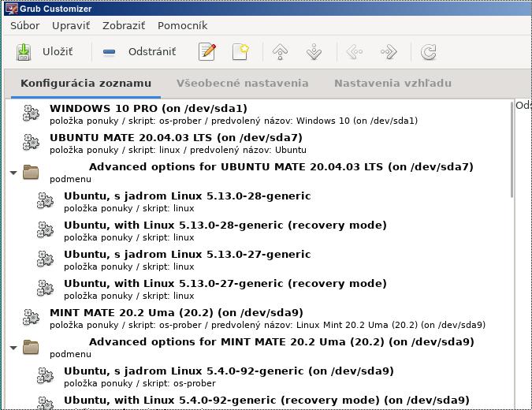Screen dimensions: 532x410
Task: Click the Uložiť save icon
Action: pos(24,52)
